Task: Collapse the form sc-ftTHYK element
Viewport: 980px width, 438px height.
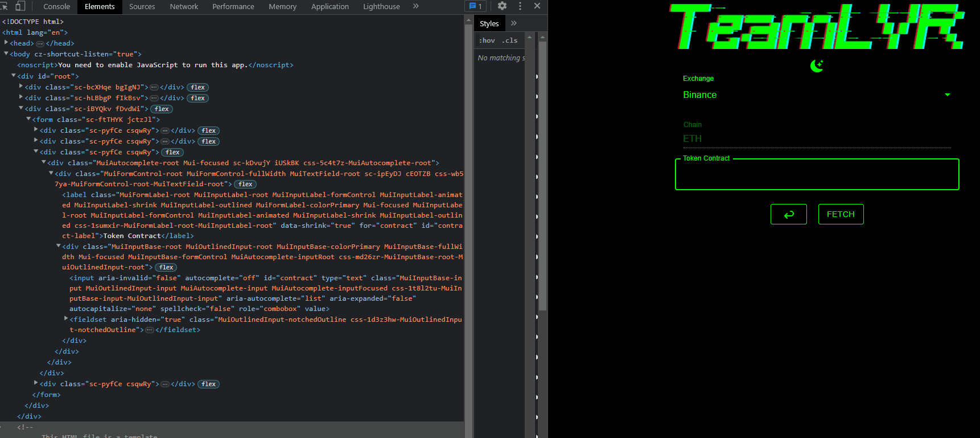Action: [x=28, y=120]
